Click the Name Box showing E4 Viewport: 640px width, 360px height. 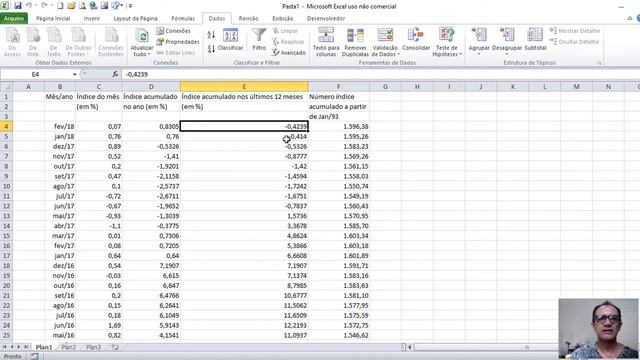click(36, 74)
